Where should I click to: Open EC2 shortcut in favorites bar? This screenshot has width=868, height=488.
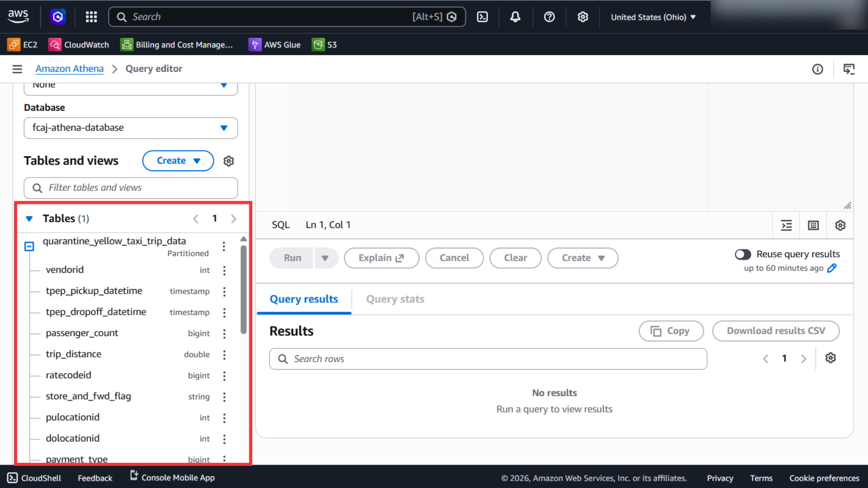coord(23,45)
